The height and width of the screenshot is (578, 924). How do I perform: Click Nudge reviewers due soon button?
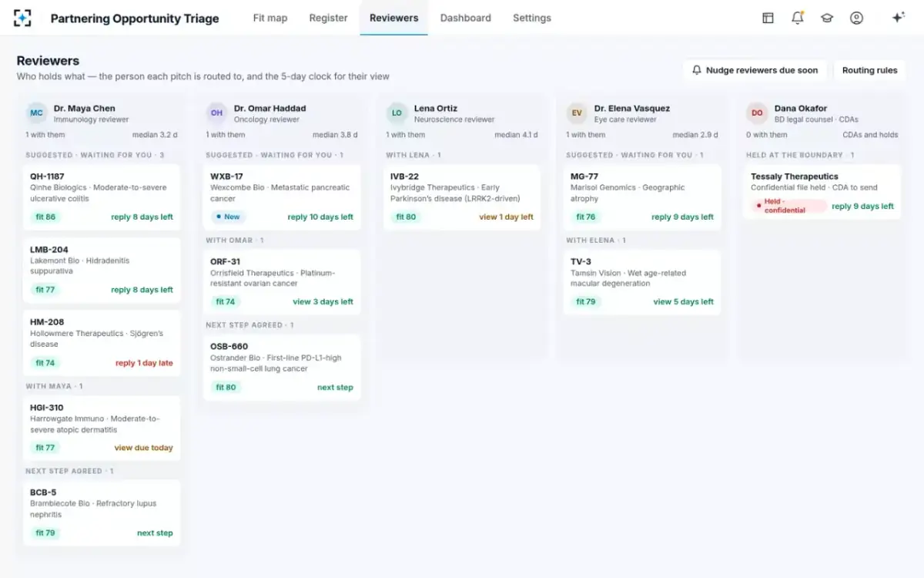(755, 70)
